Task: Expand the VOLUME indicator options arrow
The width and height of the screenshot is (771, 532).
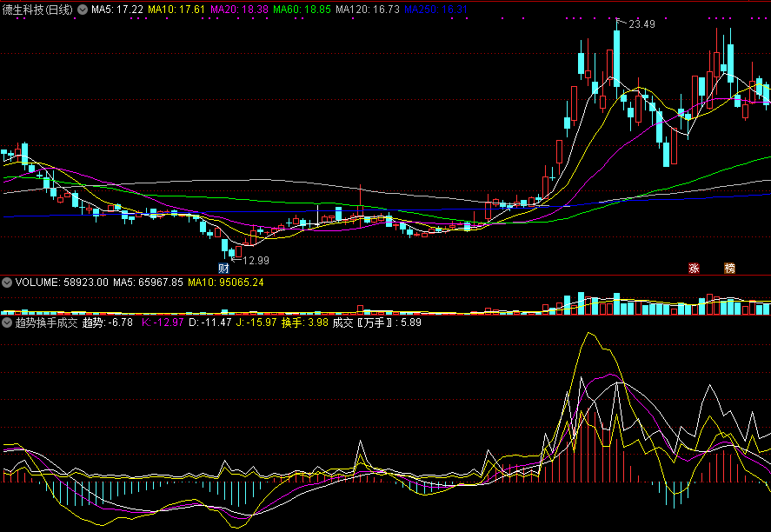Action: pos(7,283)
